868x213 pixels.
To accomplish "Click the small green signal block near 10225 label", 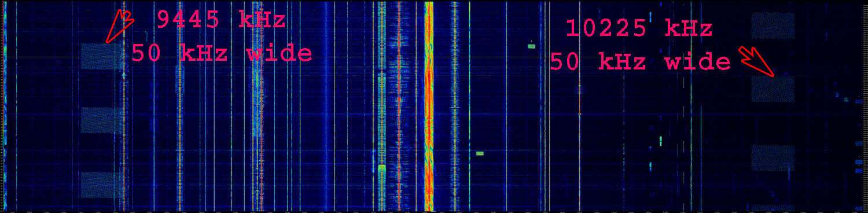I will click(532, 46).
